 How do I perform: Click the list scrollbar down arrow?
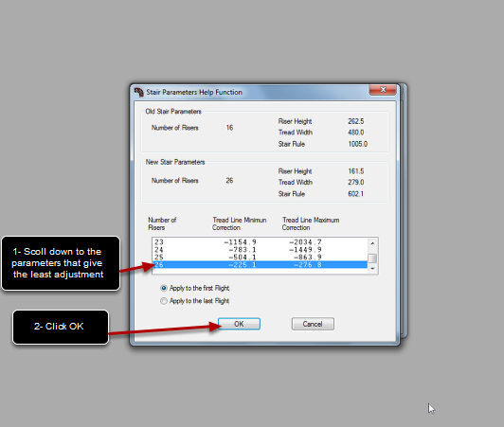click(x=372, y=268)
